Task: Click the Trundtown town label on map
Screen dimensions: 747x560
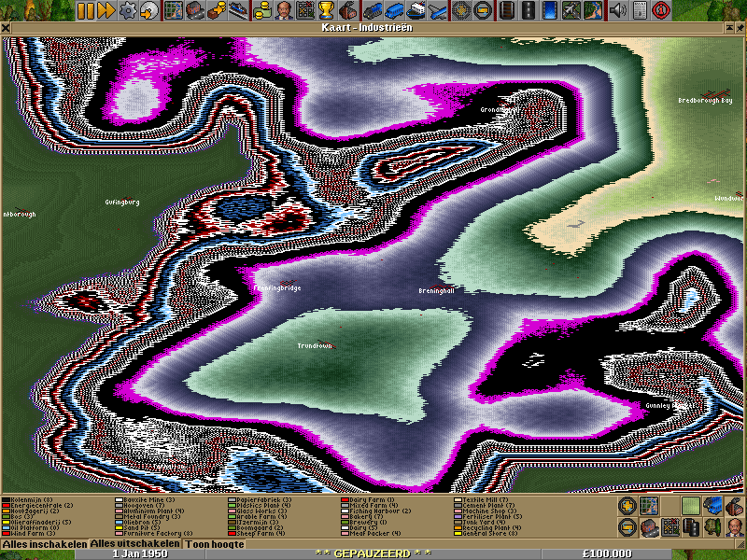Action: [x=315, y=345]
